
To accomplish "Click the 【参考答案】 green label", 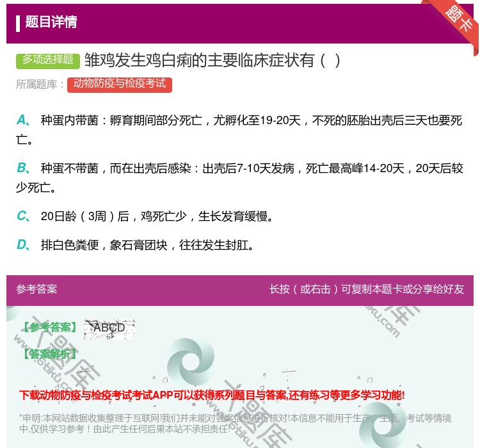I will 51,327.
